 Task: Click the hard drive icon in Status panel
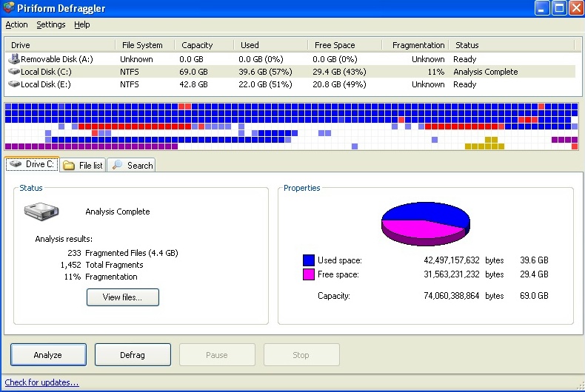(41, 212)
